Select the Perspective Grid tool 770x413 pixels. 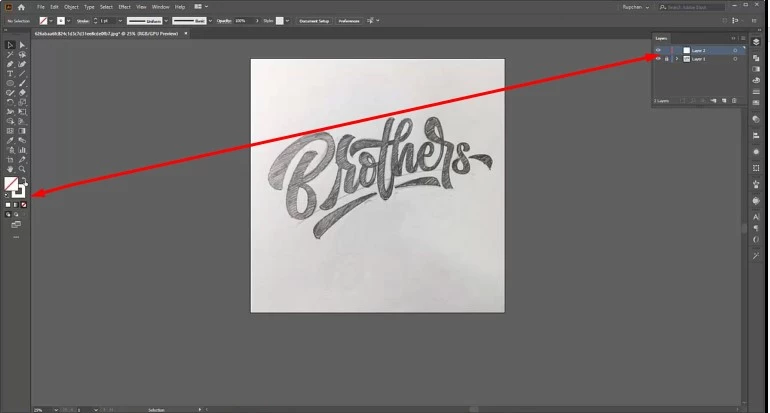point(22,121)
